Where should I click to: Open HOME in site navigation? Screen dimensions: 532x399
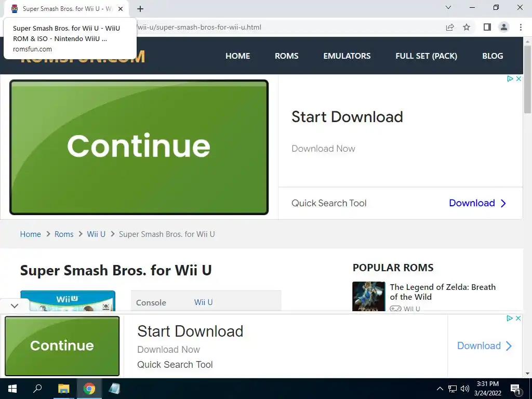pos(237,56)
